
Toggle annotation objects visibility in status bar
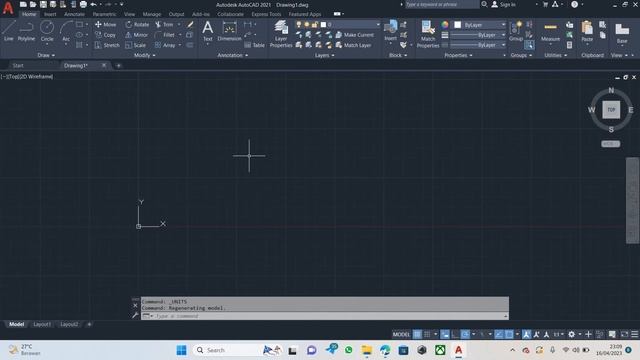coord(527,334)
